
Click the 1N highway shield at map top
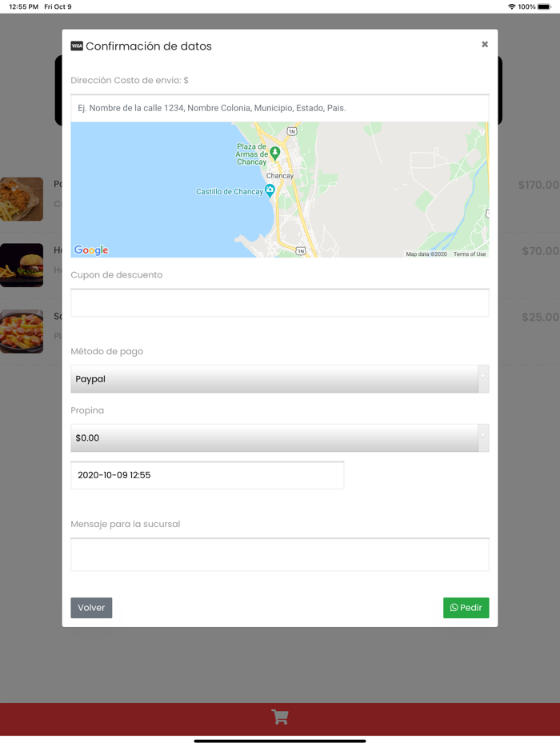click(x=292, y=130)
